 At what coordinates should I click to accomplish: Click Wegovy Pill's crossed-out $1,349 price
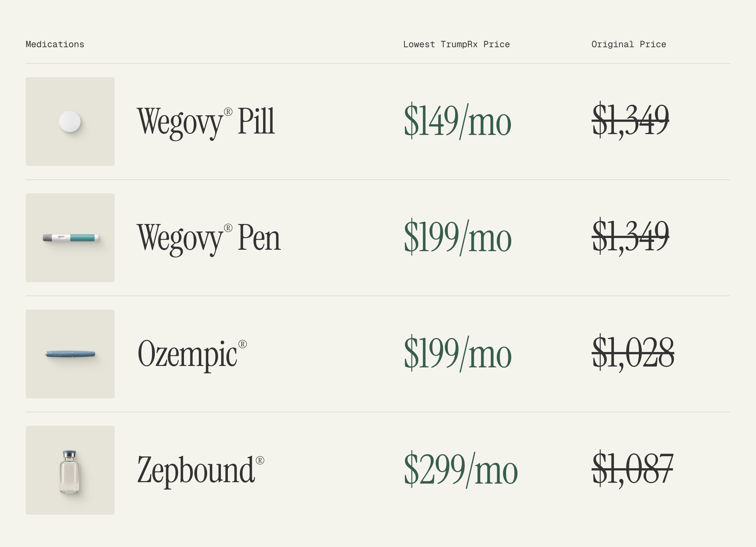click(630, 119)
